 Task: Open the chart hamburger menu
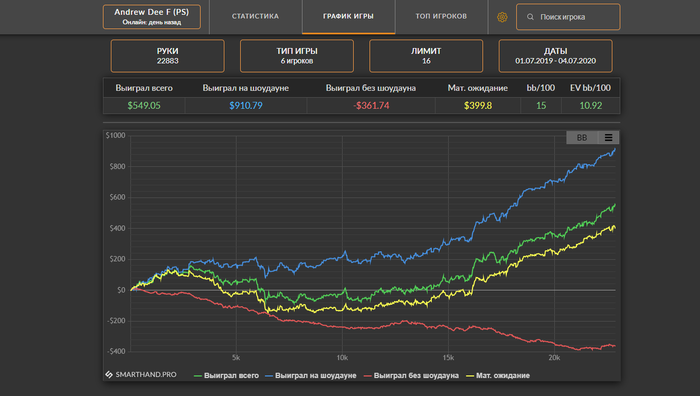click(608, 138)
